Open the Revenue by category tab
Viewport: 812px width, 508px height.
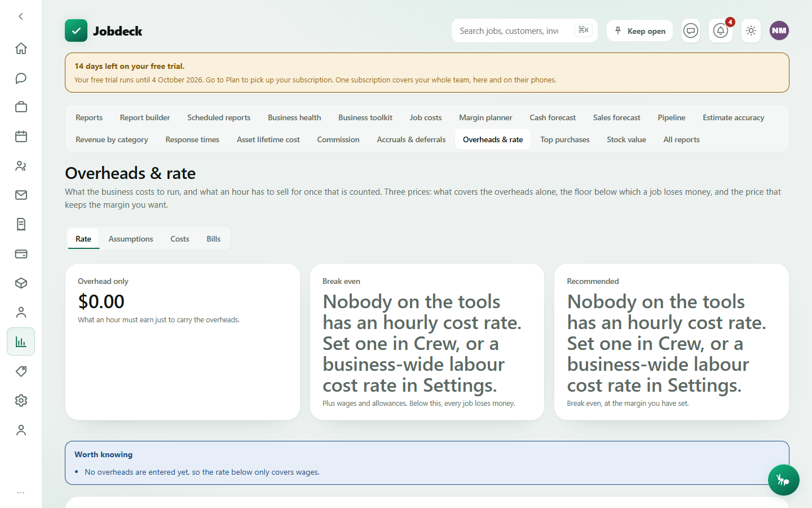click(x=112, y=139)
